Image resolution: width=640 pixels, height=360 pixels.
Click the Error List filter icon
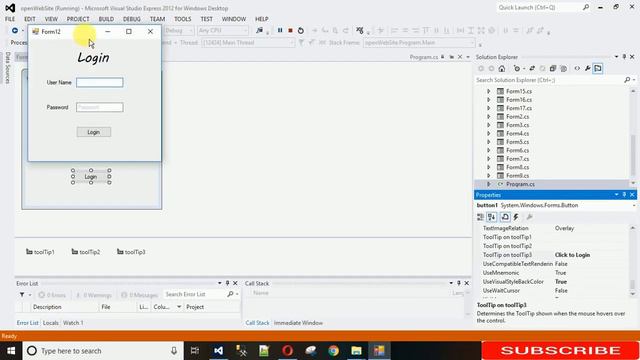tap(22, 294)
